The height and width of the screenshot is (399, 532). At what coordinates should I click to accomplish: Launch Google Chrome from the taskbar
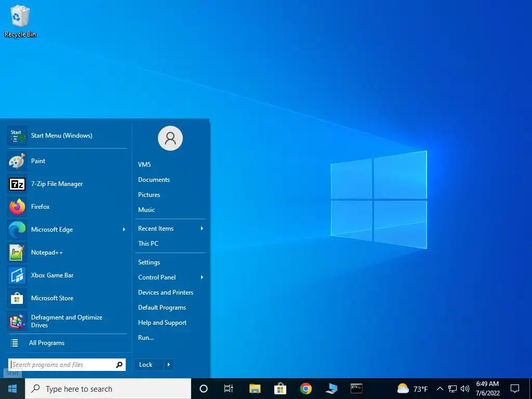[x=305, y=389]
